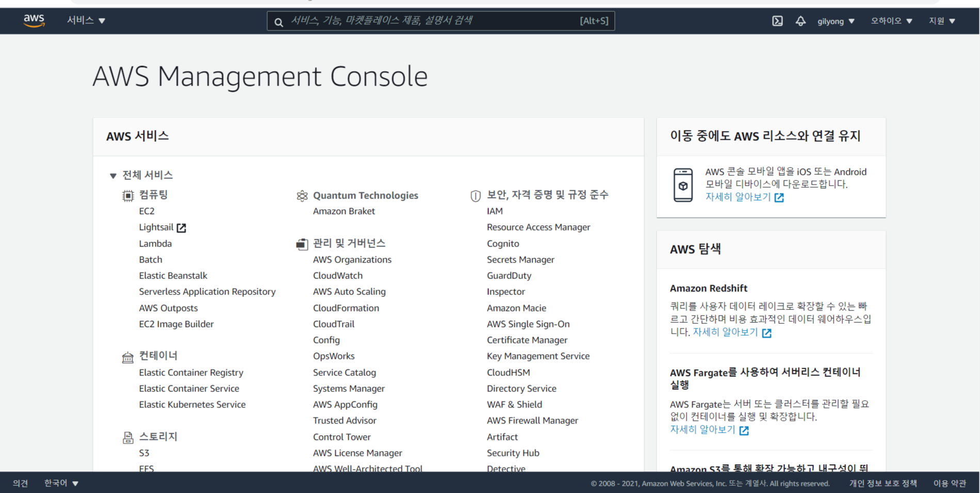Click the Security (보안) shield icon
980x493 pixels.
[x=476, y=196]
